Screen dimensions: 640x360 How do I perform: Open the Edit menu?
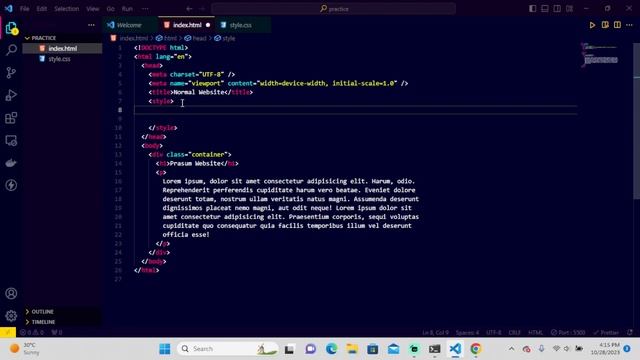pyautogui.click(x=42, y=9)
